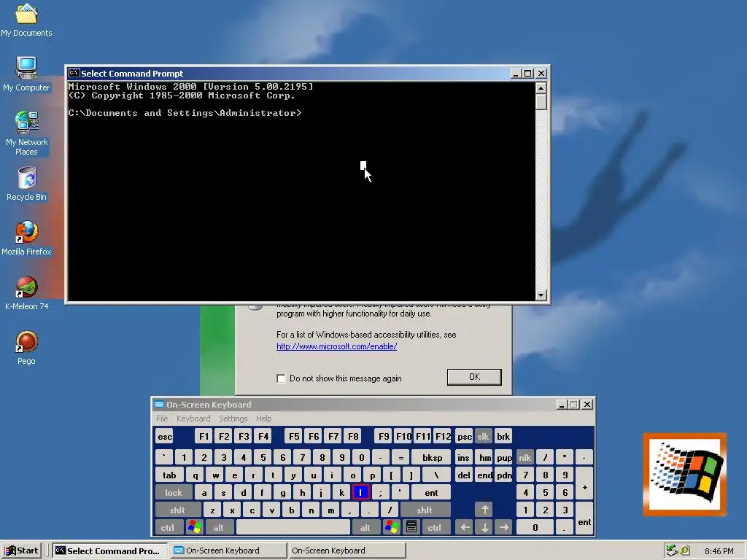Click the down arrow key on keyboard

tap(484, 527)
